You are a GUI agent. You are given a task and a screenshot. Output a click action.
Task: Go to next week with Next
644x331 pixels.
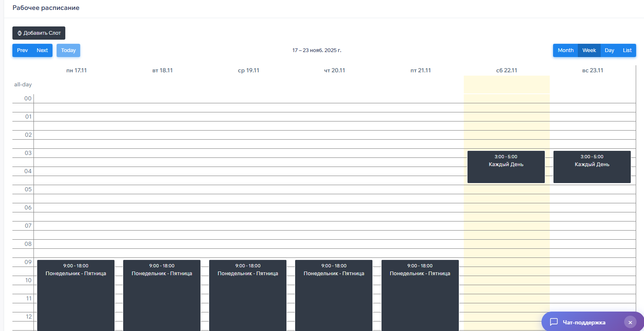42,50
